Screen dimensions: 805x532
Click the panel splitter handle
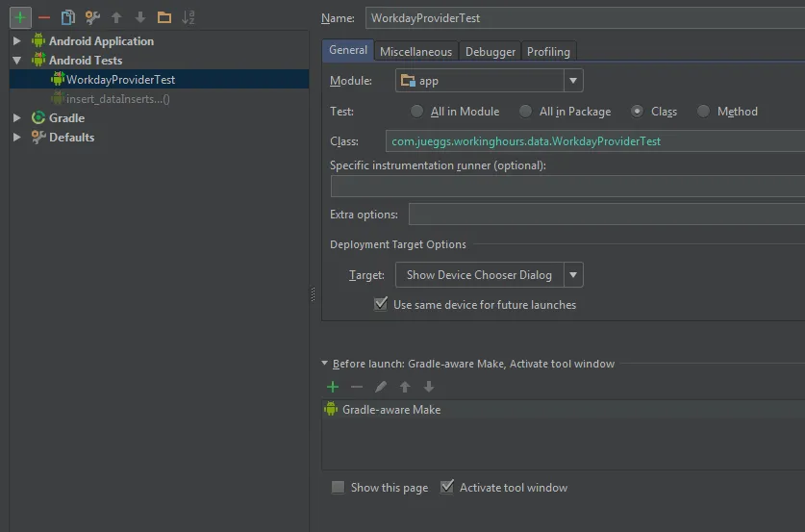[x=314, y=294]
